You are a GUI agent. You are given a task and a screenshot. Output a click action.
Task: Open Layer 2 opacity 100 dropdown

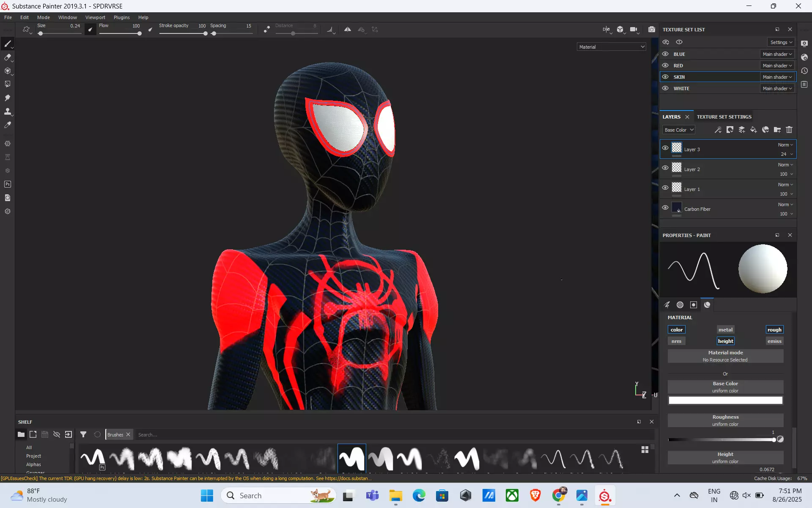[786, 174]
